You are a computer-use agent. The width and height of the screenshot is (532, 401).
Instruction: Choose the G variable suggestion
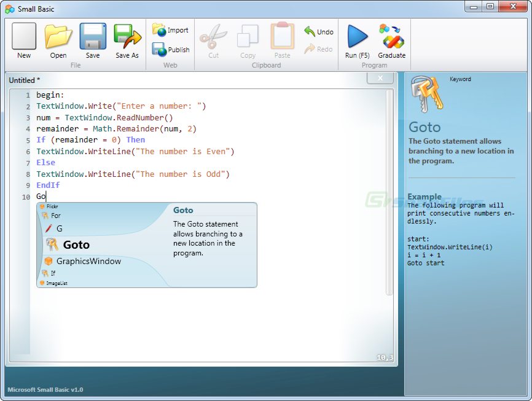click(54, 228)
